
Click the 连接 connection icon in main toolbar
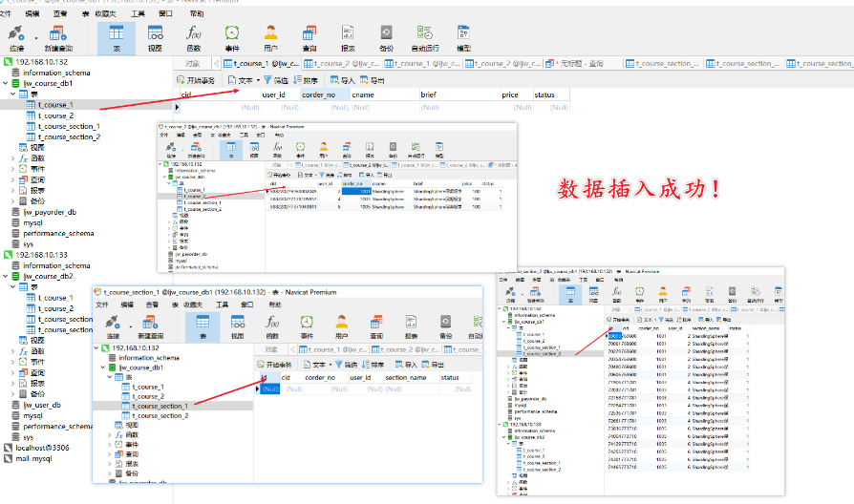tap(16, 38)
